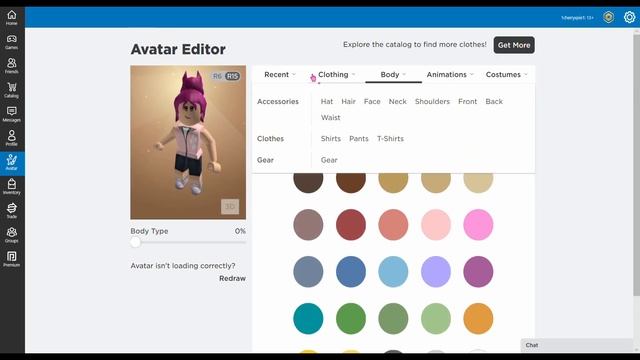Pick the lavender color swatch
The height and width of the screenshot is (360, 640).
coord(436,272)
